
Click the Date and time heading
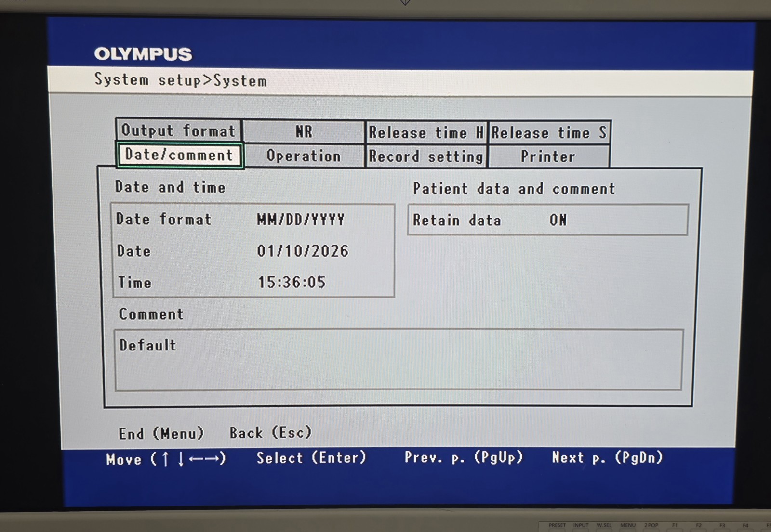click(170, 187)
